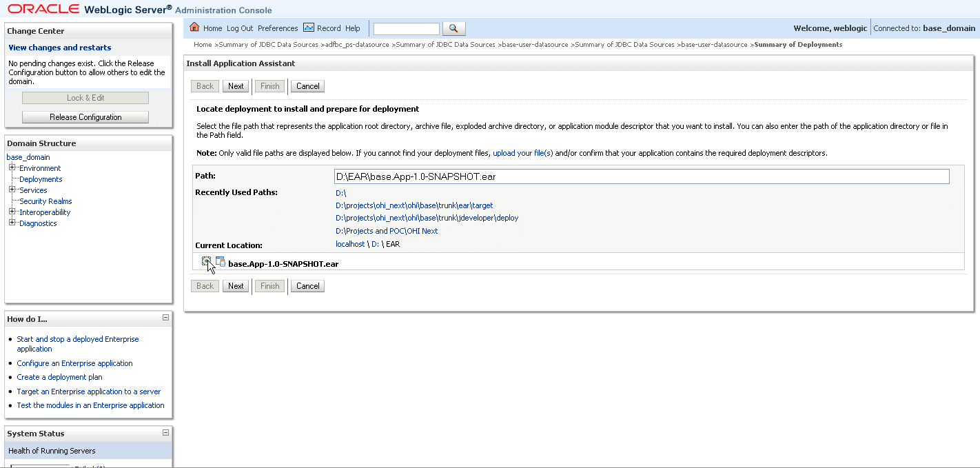Open Security Realms in Domain Structure
Image resolution: width=980 pixels, height=468 pixels.
click(x=45, y=201)
